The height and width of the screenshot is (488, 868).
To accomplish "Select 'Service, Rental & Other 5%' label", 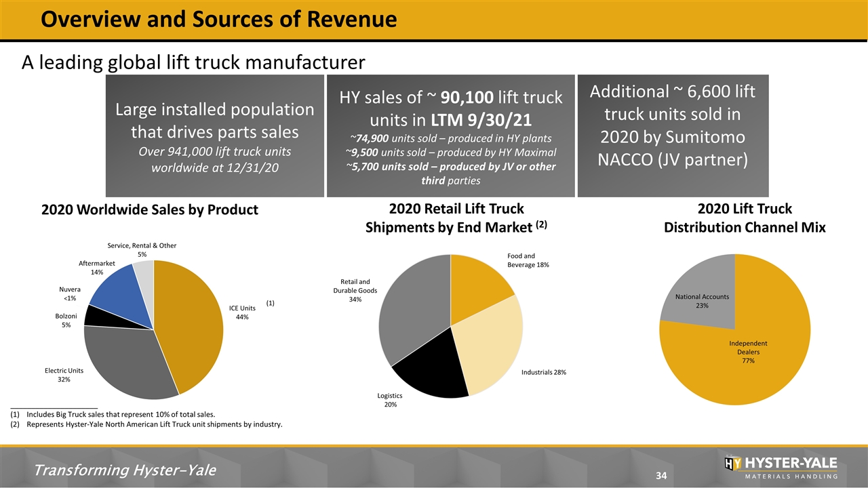I will 143,249.
